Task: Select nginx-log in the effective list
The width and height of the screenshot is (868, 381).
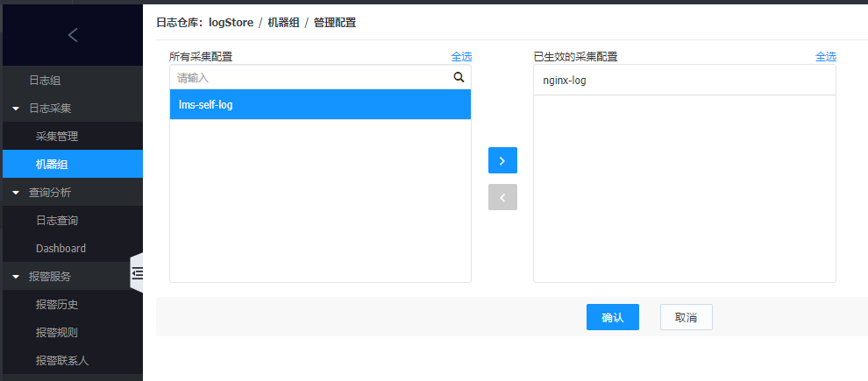Action: click(685, 81)
